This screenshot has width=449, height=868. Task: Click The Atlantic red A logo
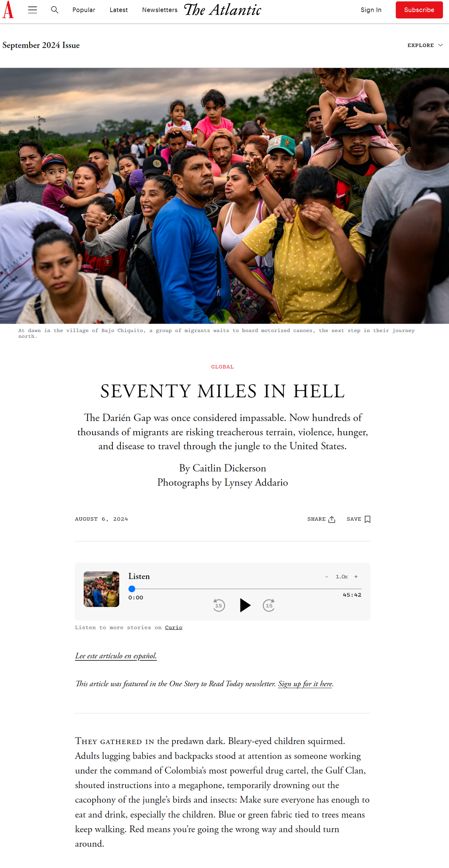[x=8, y=10]
